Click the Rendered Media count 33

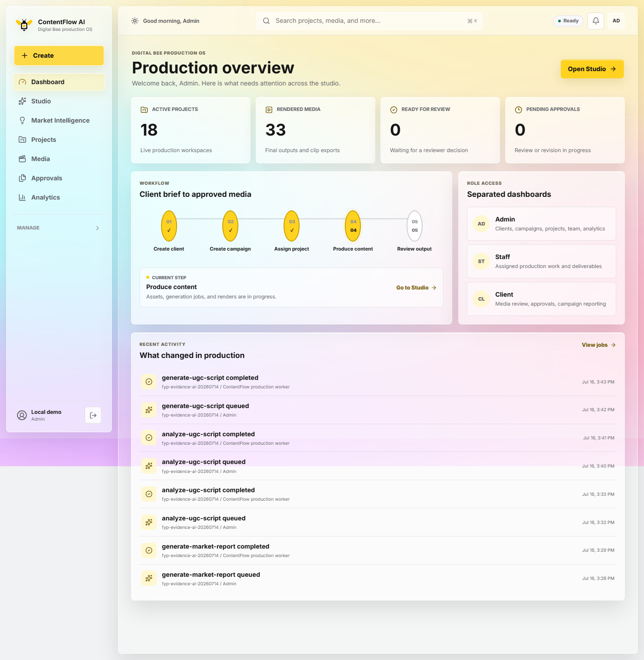coord(275,130)
